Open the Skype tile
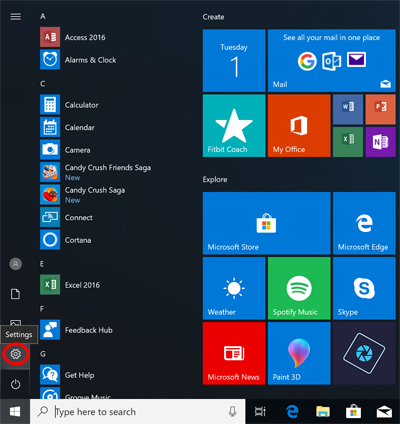 click(364, 288)
